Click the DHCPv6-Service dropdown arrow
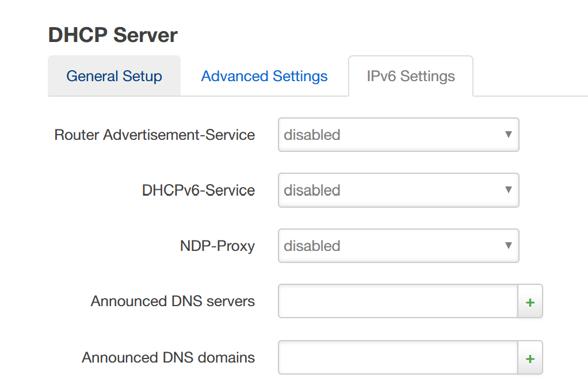The image size is (588, 389). pyautogui.click(x=508, y=190)
